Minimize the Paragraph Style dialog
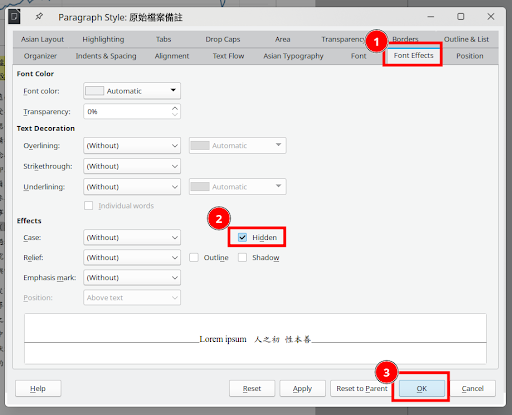512x415 pixels. (x=431, y=16)
